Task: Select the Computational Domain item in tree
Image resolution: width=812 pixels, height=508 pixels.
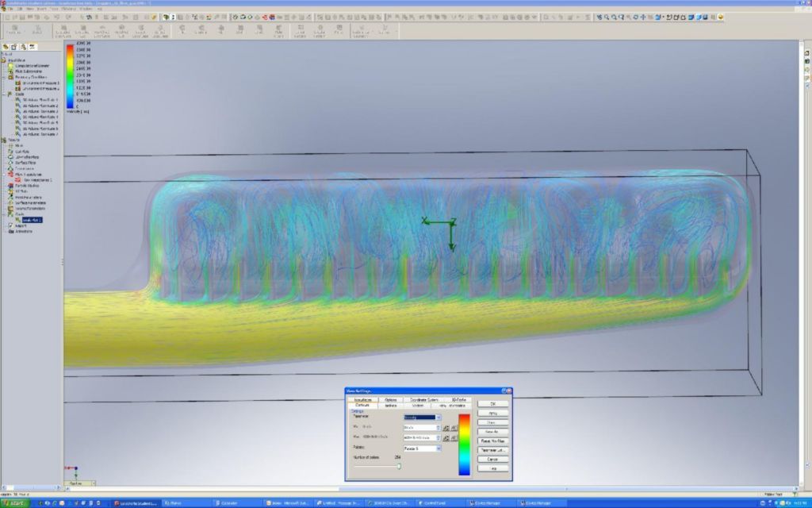Action: tap(32, 65)
